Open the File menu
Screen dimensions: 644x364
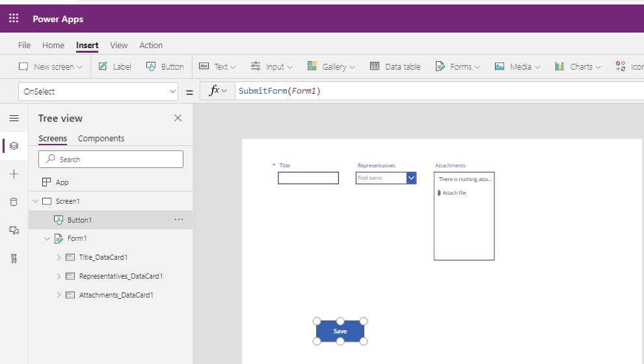pyautogui.click(x=24, y=45)
